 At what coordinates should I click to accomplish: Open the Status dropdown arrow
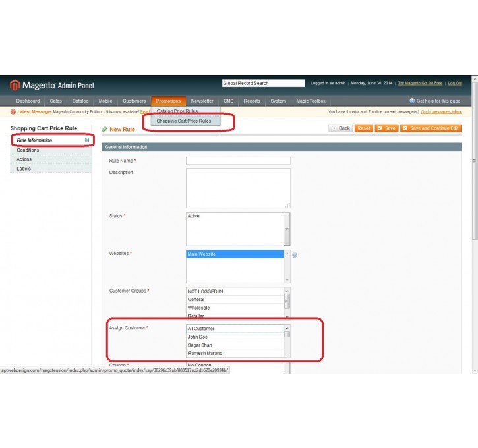click(x=287, y=229)
